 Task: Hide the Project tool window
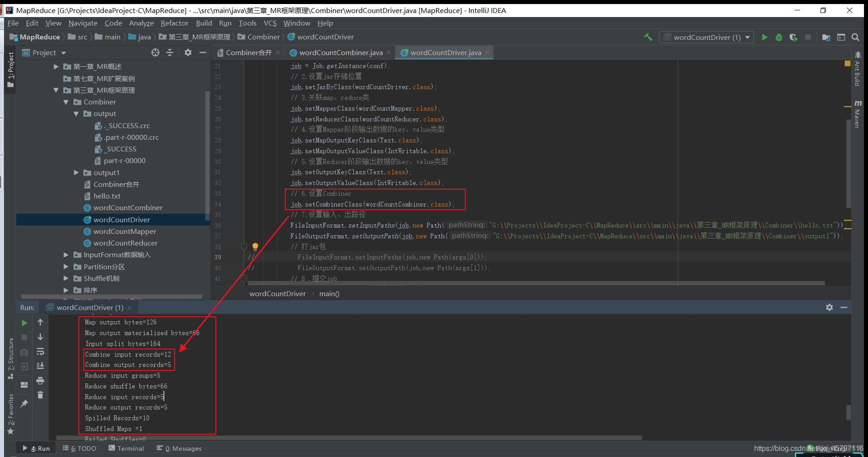pos(203,52)
